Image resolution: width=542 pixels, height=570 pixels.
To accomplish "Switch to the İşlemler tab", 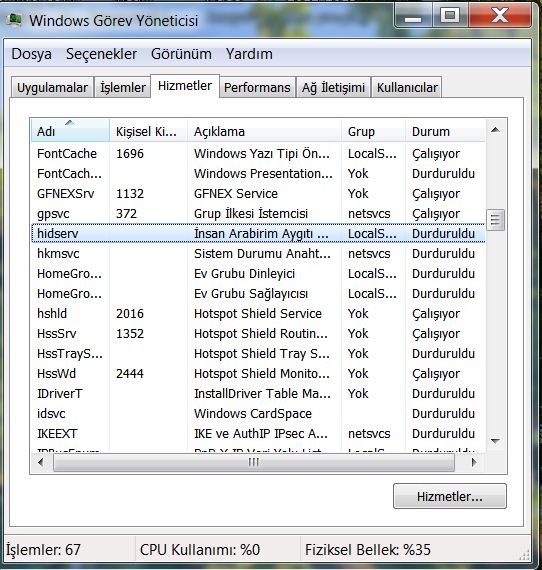I will tap(123, 88).
